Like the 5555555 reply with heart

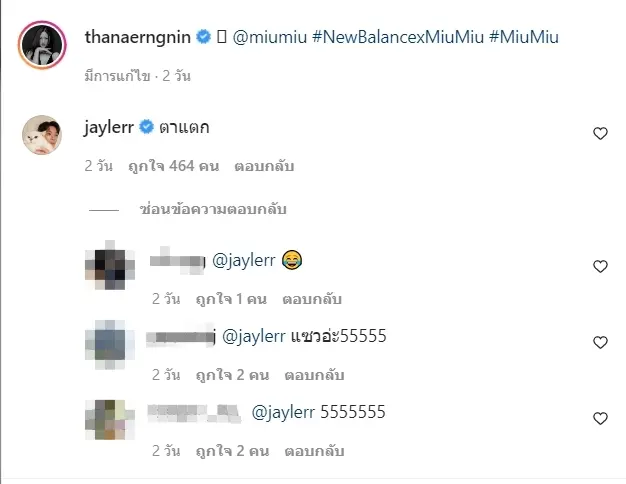tap(600, 419)
